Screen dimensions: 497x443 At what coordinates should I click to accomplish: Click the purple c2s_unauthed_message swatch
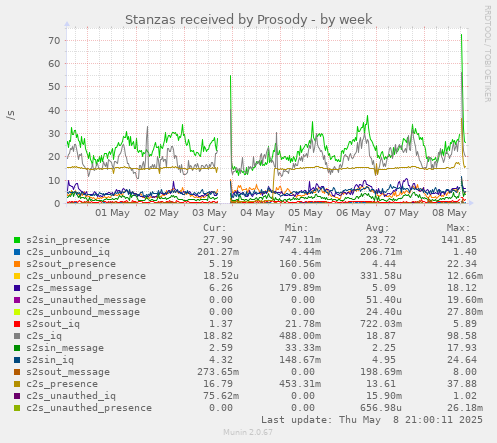pyautogui.click(x=17, y=300)
